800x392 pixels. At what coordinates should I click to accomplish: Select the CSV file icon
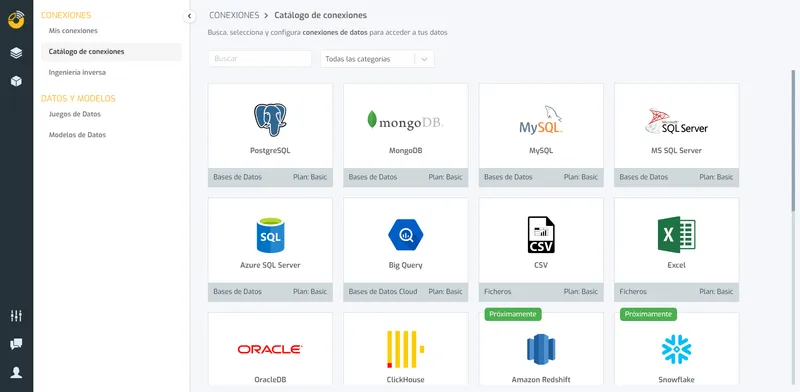(x=541, y=235)
